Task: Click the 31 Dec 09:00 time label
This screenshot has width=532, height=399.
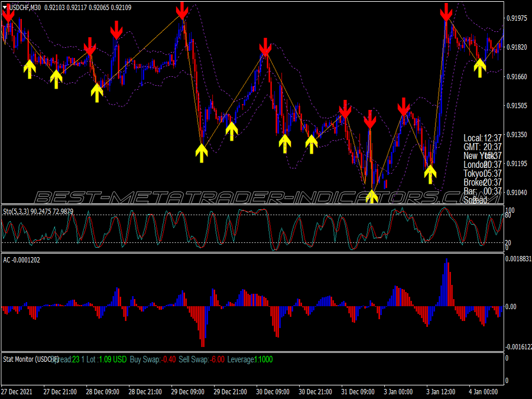Action: (x=358, y=391)
